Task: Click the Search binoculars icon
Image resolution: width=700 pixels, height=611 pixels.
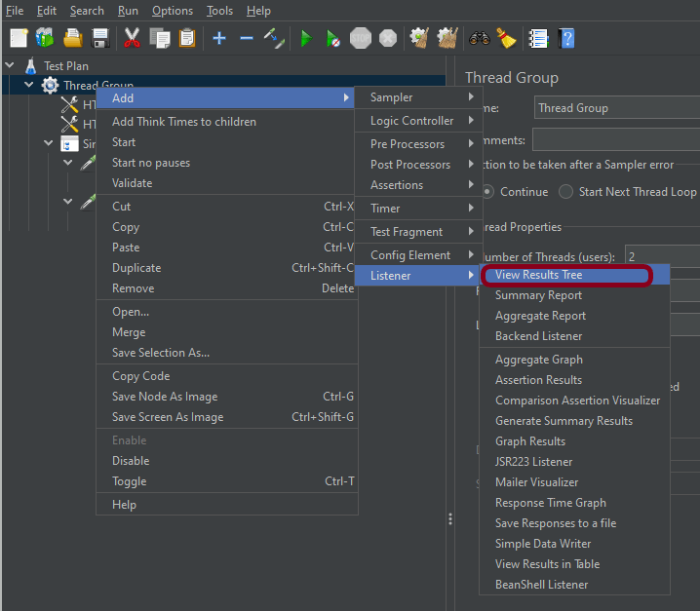Action: [479, 39]
